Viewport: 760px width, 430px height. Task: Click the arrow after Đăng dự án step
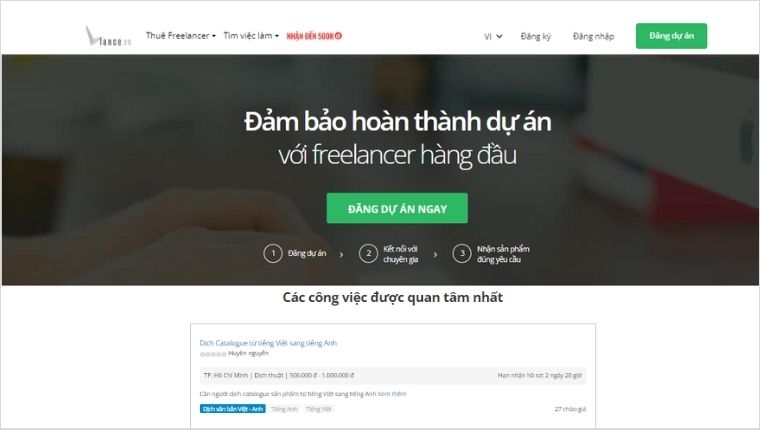tap(341, 254)
